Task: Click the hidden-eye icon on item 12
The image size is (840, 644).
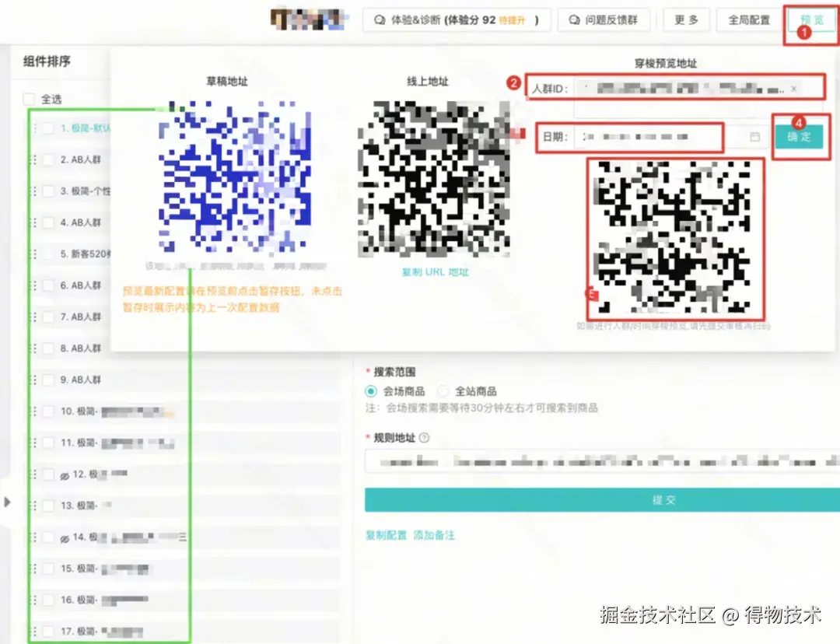Action: (65, 476)
